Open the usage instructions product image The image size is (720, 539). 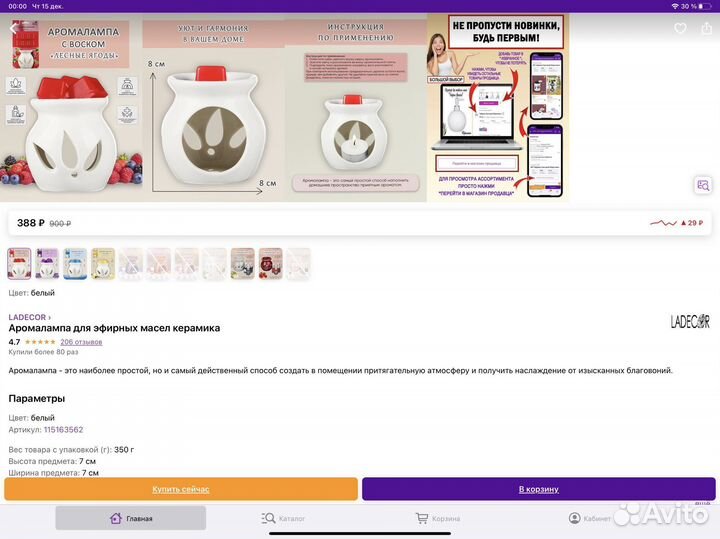356,108
